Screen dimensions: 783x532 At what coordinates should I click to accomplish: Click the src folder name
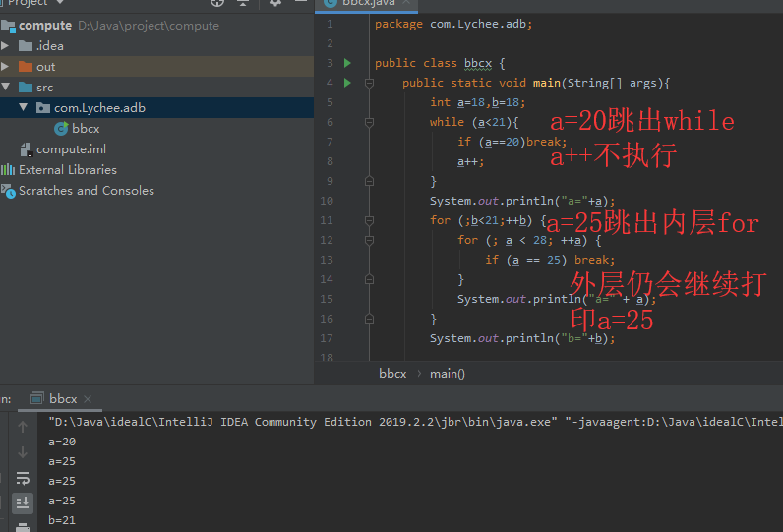point(45,88)
